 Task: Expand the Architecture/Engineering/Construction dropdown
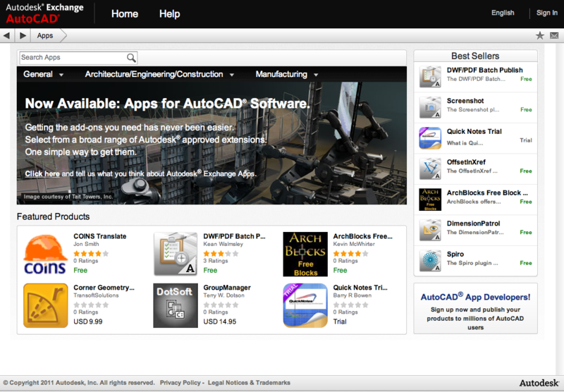pos(159,74)
